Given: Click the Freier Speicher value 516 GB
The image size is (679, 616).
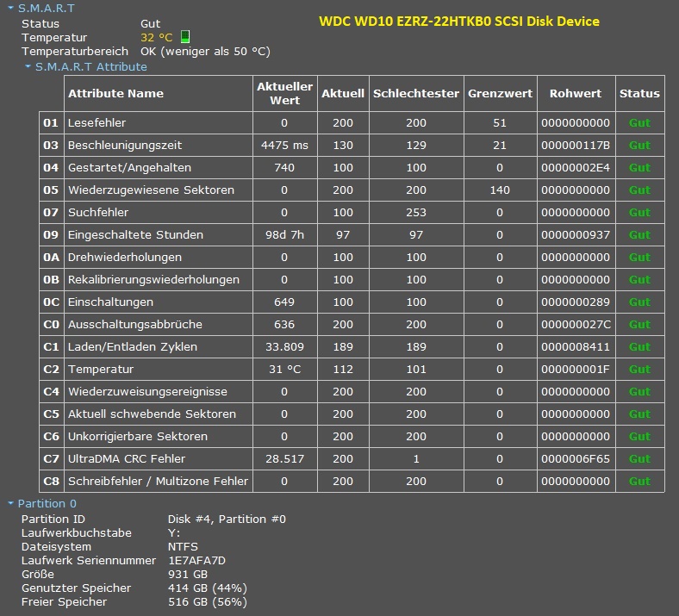Looking at the screenshot, I should point(208,602).
